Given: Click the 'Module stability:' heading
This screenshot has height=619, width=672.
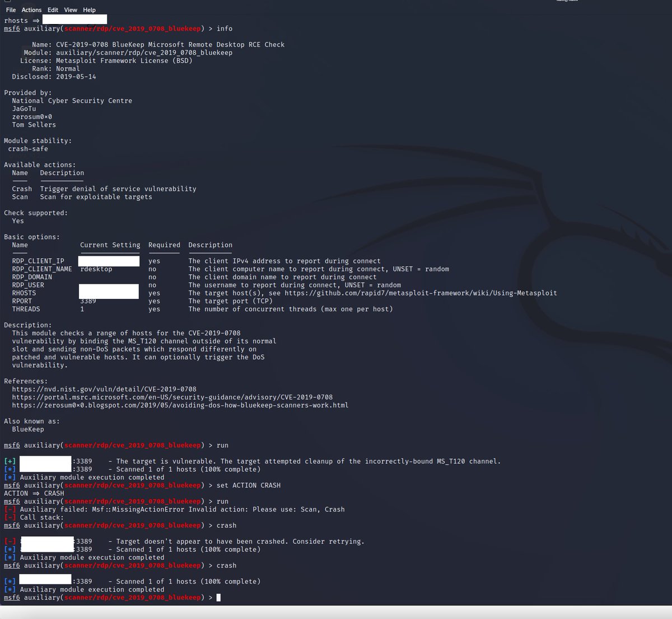Looking at the screenshot, I should pyautogui.click(x=38, y=141).
